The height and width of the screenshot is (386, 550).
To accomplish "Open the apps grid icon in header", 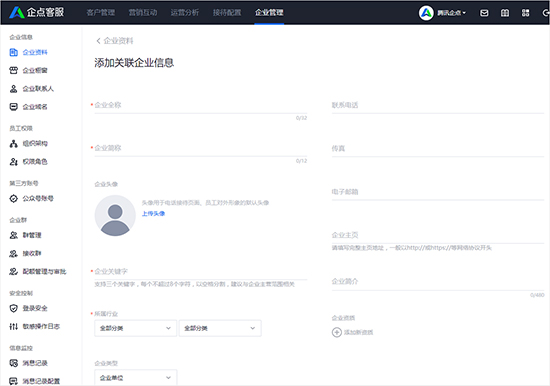I will coord(525,13).
